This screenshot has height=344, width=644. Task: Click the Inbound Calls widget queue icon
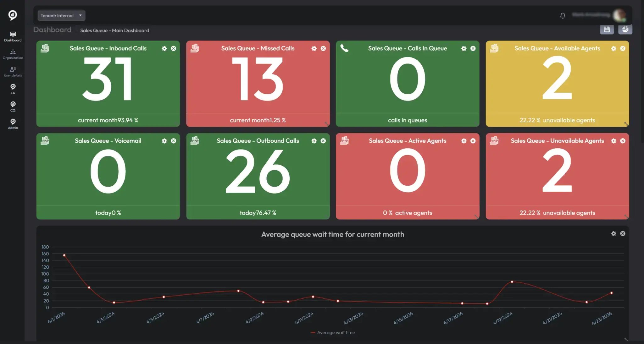tap(45, 48)
